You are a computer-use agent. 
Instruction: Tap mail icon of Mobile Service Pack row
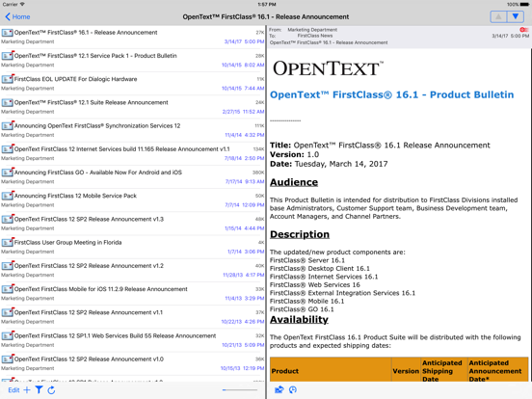[x=7, y=196]
